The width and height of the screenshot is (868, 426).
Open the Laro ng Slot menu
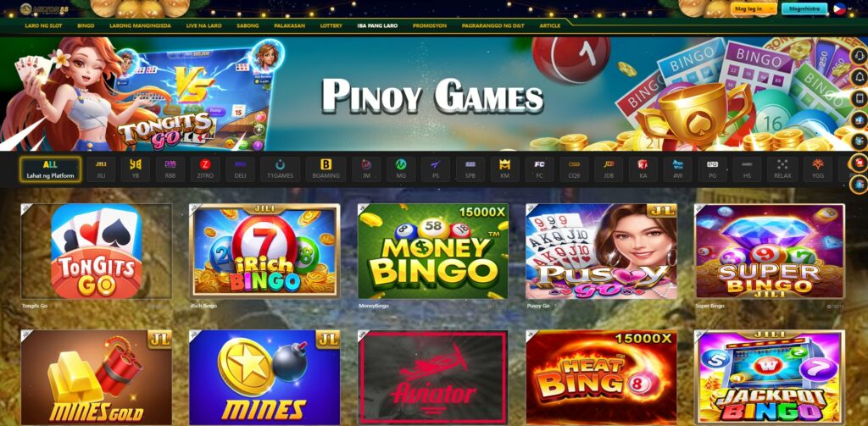pyautogui.click(x=43, y=25)
